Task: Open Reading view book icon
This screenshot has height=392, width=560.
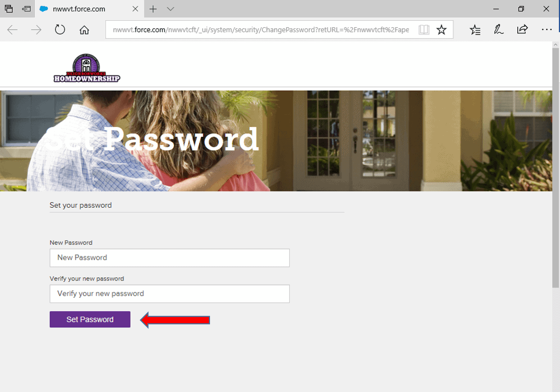Action: (424, 30)
